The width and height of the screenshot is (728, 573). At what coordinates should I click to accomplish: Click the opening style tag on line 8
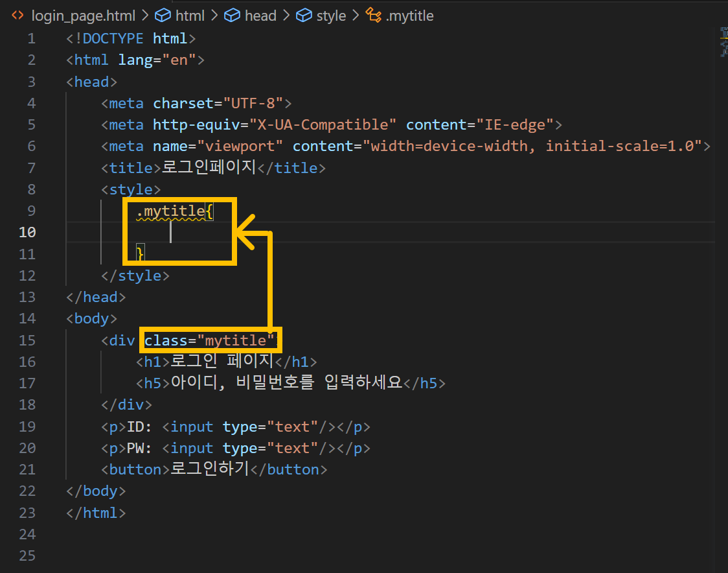(131, 189)
